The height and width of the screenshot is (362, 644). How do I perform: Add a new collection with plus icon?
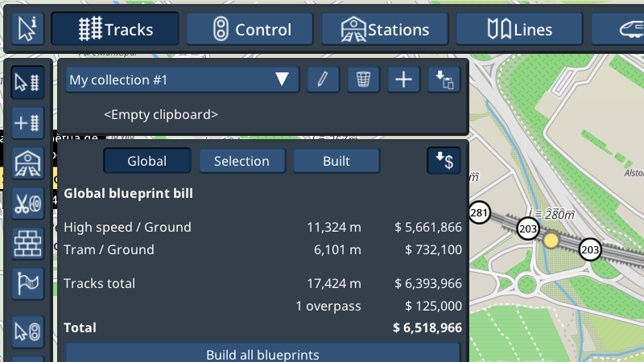pos(404,80)
